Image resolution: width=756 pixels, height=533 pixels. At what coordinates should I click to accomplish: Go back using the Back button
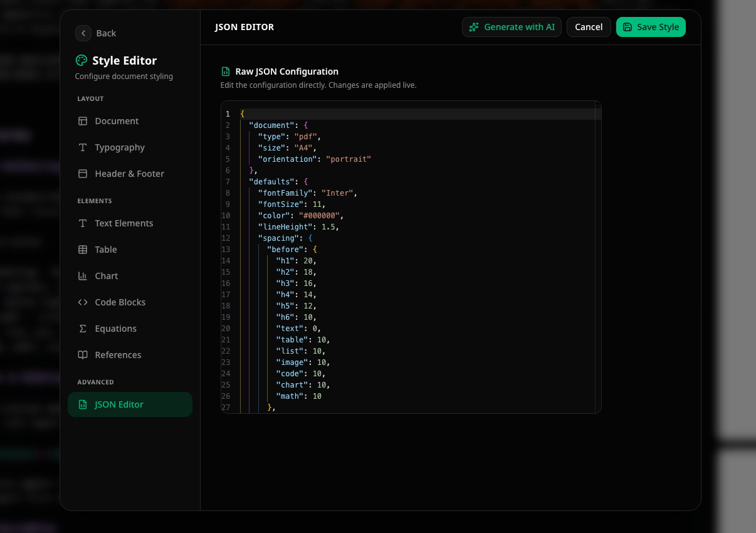pyautogui.click(x=97, y=33)
